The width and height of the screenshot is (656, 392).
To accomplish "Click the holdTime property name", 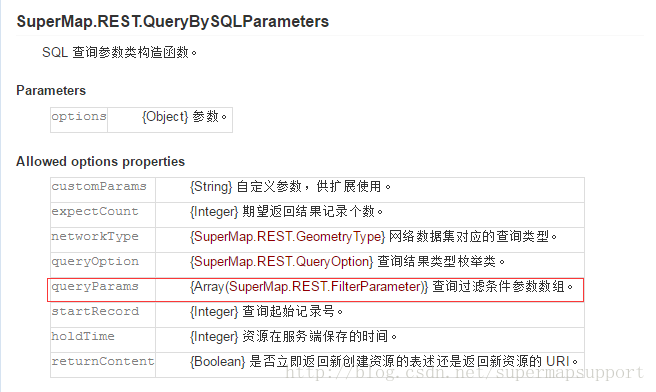I will click(83, 336).
